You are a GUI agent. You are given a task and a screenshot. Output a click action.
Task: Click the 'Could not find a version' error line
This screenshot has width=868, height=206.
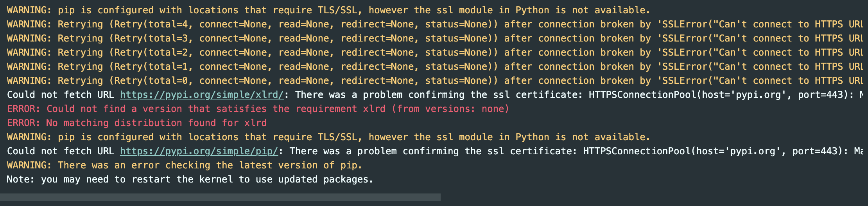[258, 109]
